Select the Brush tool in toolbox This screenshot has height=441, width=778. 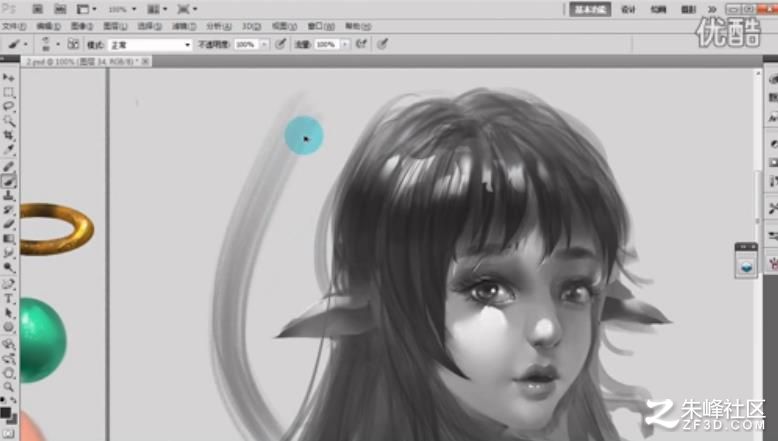(8, 181)
